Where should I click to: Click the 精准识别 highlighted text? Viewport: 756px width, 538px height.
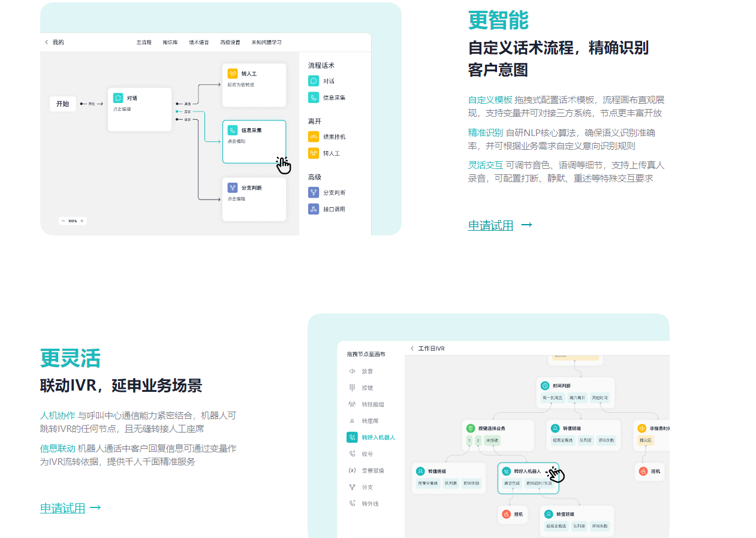click(486, 132)
